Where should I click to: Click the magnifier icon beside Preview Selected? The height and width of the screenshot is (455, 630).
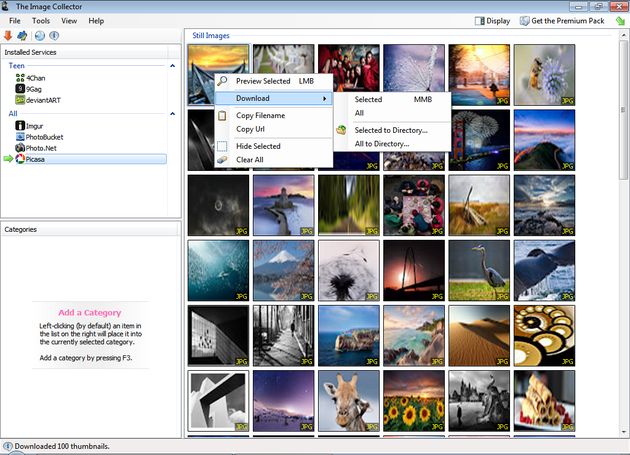(x=222, y=81)
